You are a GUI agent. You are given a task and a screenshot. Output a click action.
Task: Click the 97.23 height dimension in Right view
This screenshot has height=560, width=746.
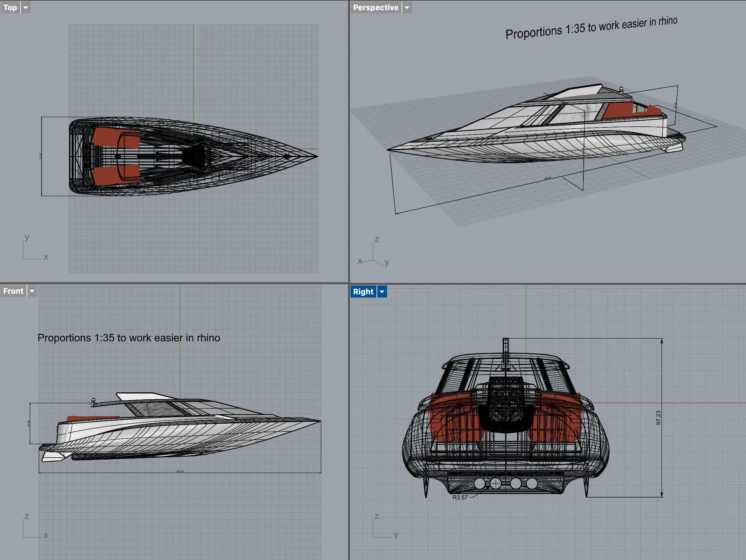[x=659, y=418]
